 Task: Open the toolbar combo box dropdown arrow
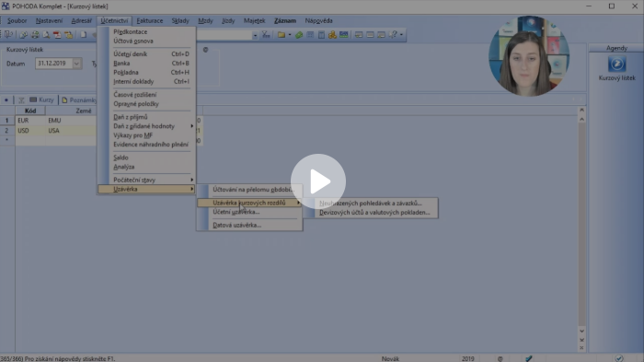[255, 35]
